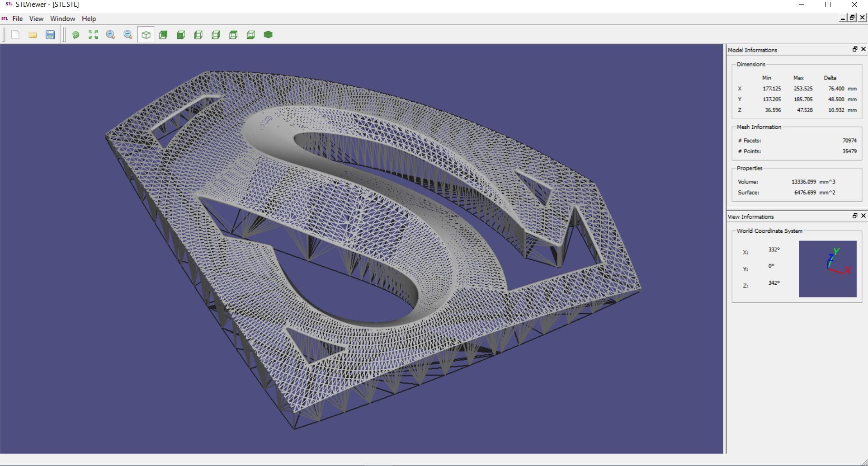Image resolution: width=868 pixels, height=466 pixels.
Task: Open the Help menu
Action: [x=89, y=19]
